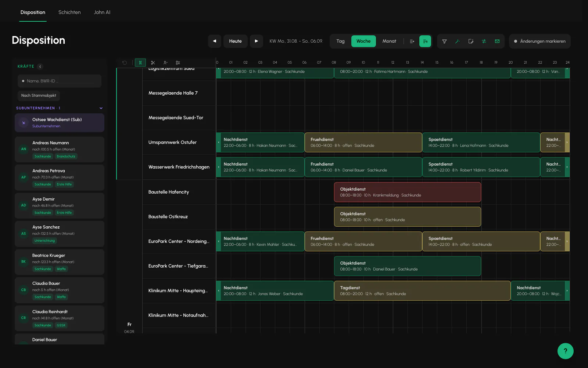
Task: Switch to Monat view
Action: pyautogui.click(x=389, y=41)
